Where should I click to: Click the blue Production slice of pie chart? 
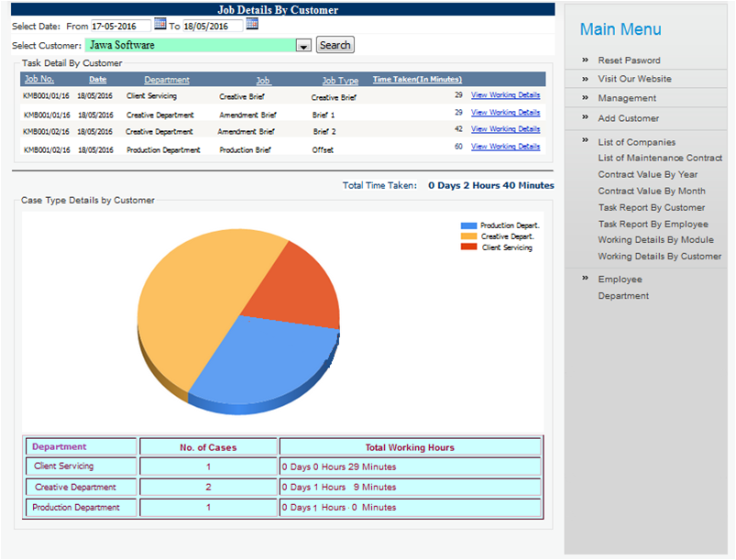coord(265,361)
